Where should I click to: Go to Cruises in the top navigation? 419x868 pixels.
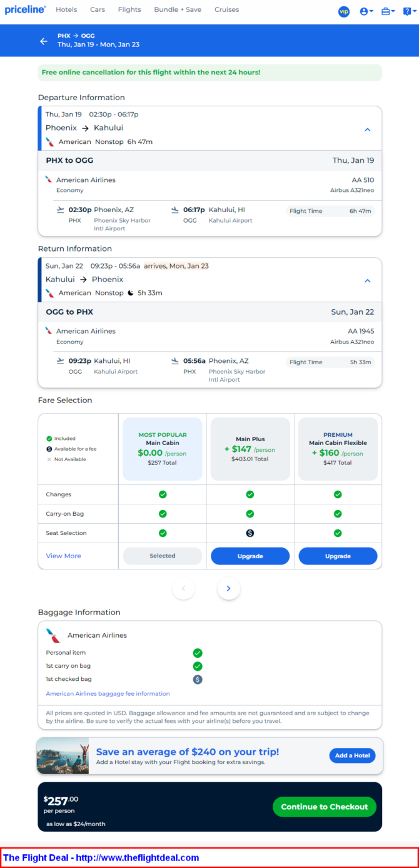(226, 9)
